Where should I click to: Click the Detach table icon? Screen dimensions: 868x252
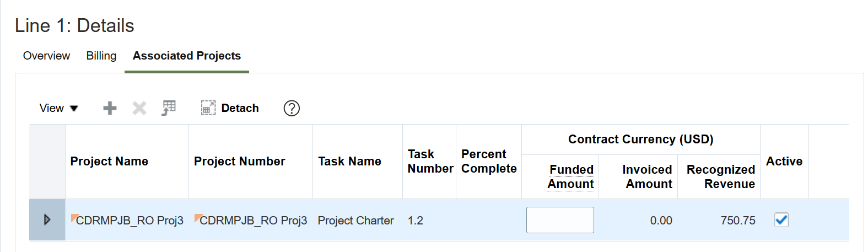click(x=208, y=108)
